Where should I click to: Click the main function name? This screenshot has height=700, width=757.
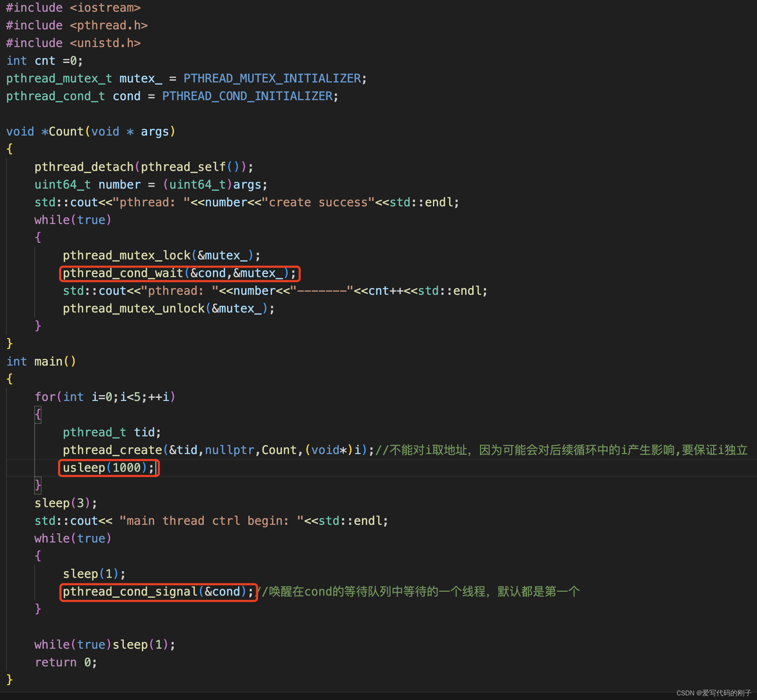(48, 361)
